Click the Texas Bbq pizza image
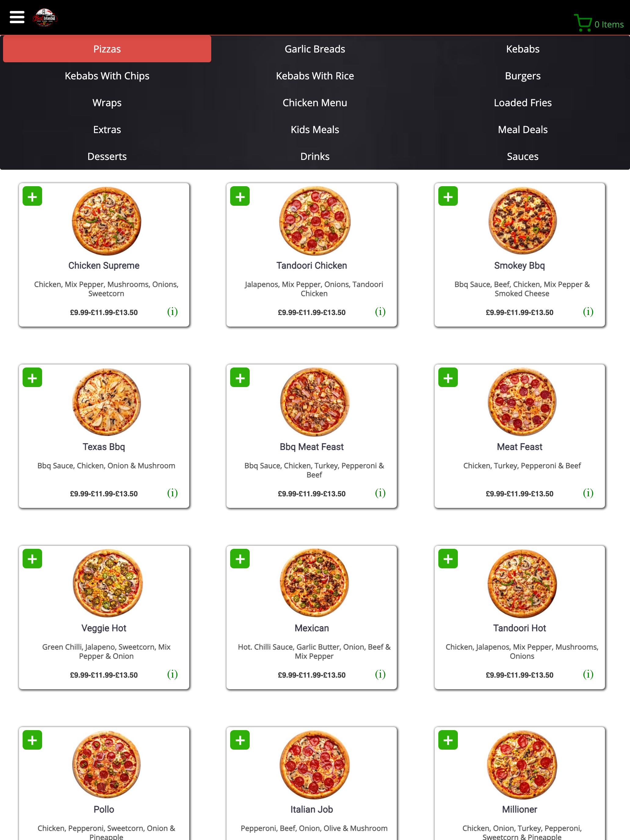 [x=106, y=402]
